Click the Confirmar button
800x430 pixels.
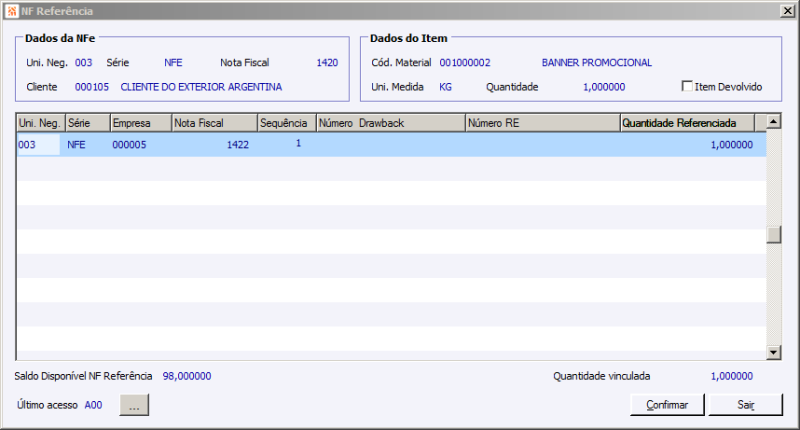coord(667,404)
